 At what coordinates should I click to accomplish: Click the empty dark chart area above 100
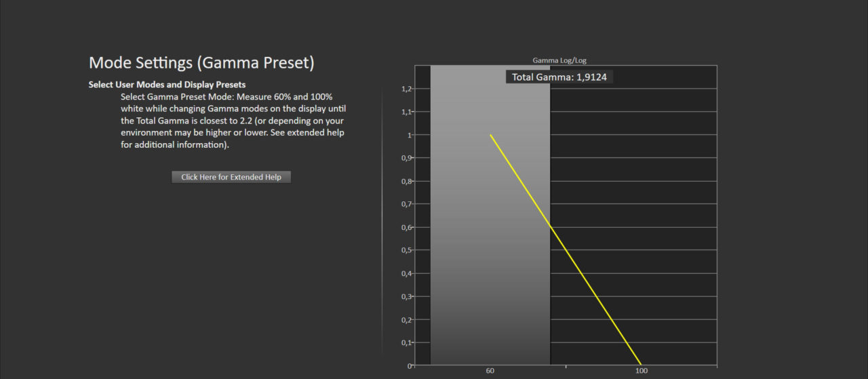(651, 169)
